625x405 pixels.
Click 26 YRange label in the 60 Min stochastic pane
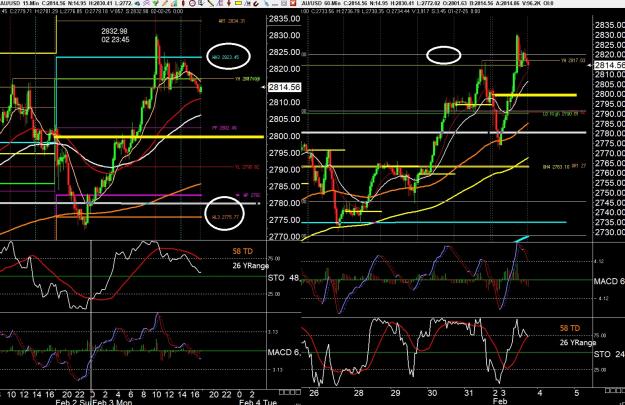click(x=578, y=342)
